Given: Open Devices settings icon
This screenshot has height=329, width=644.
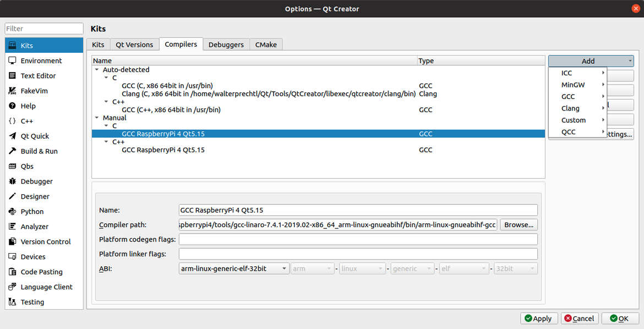Looking at the screenshot, I should [12, 257].
